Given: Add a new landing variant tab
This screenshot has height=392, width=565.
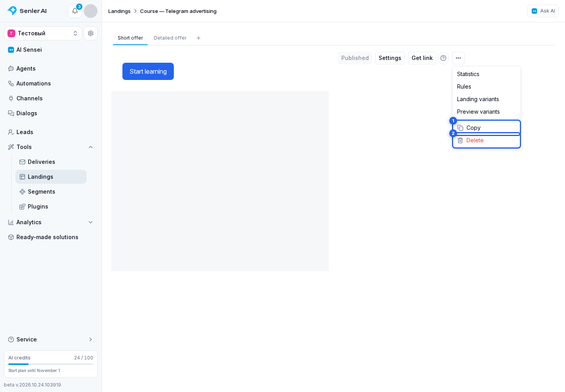Looking at the screenshot, I should (x=199, y=38).
